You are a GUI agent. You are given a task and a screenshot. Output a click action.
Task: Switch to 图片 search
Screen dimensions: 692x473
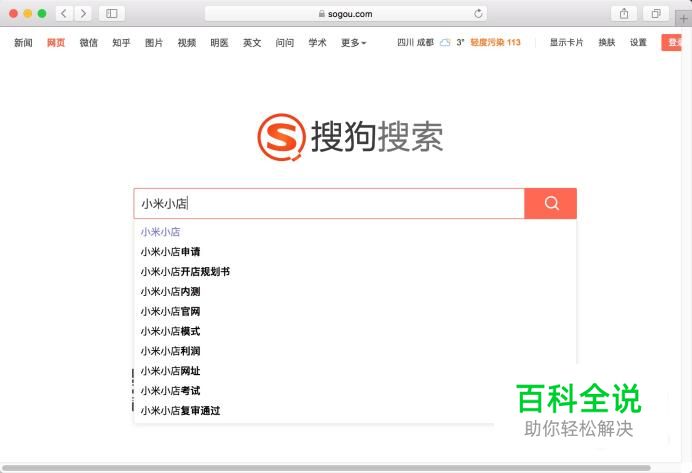tap(154, 43)
